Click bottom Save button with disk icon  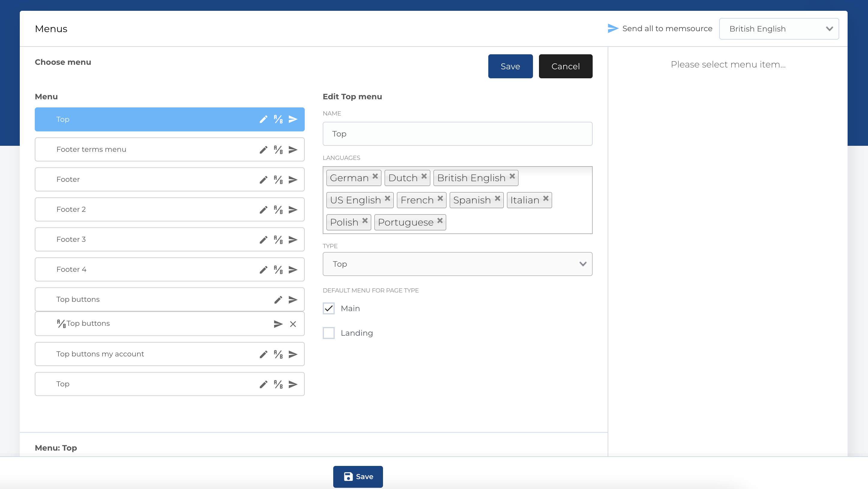click(358, 476)
